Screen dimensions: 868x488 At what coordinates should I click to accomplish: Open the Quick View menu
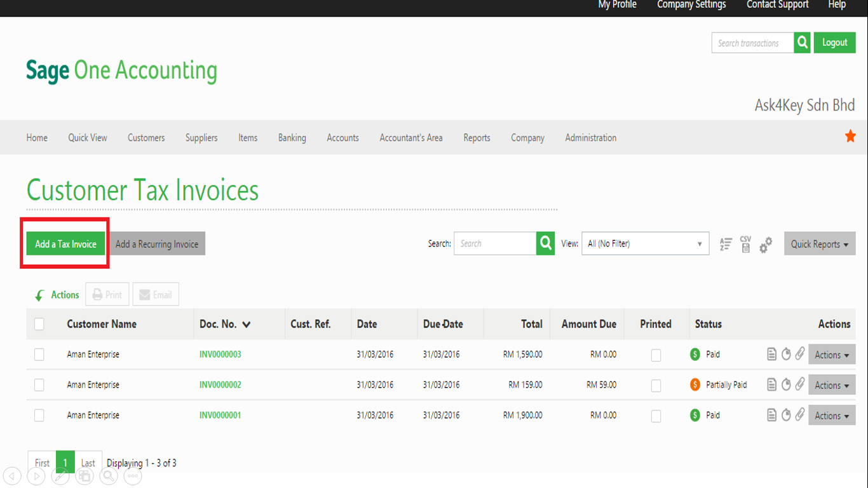(88, 137)
